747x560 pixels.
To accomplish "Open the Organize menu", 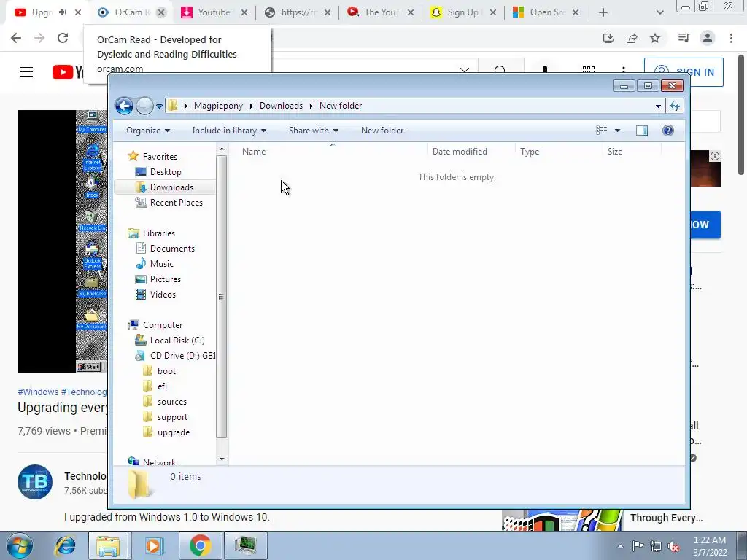I will click(x=147, y=131).
